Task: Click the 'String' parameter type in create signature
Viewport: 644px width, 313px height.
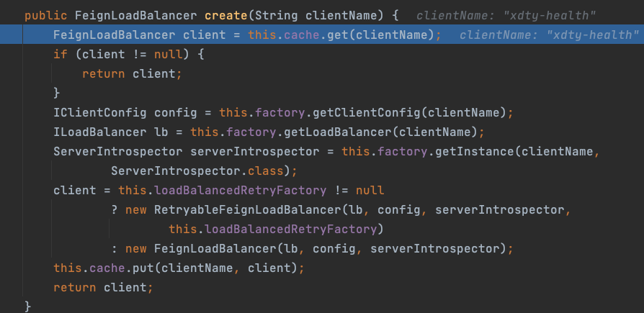Action: pyautogui.click(x=277, y=16)
